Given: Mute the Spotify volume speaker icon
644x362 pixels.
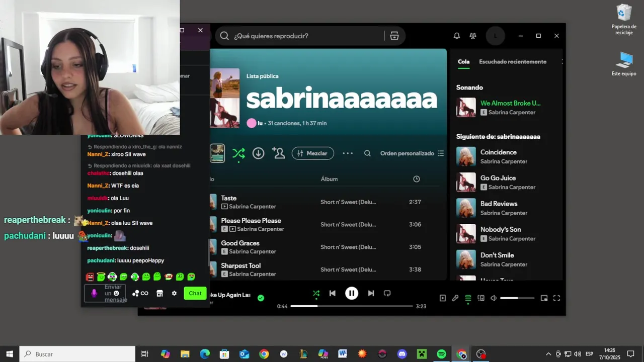Looking at the screenshot, I should (x=494, y=298).
